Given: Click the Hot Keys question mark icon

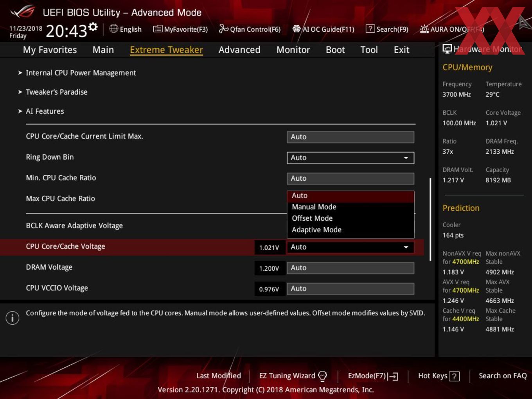Looking at the screenshot, I should pos(454,376).
